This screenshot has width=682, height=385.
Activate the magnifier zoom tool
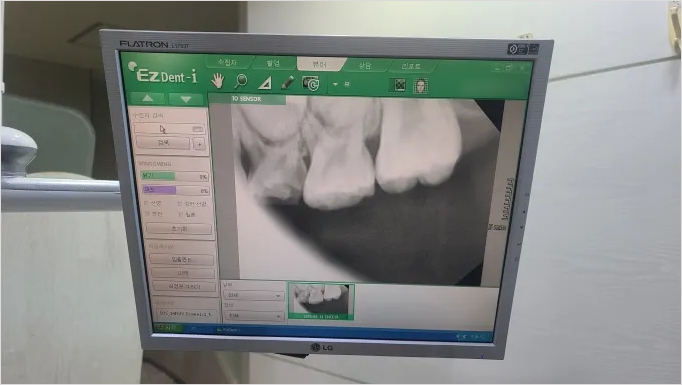pyautogui.click(x=241, y=81)
